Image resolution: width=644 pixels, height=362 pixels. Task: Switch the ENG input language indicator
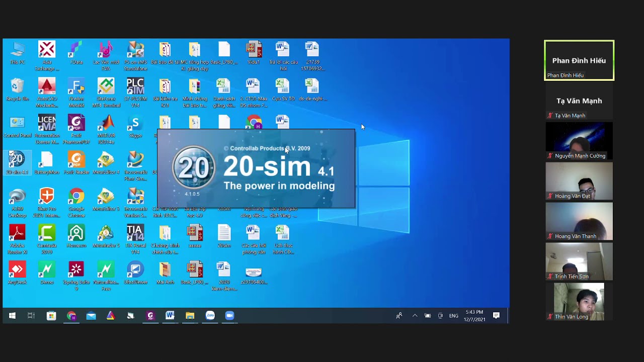tap(454, 316)
